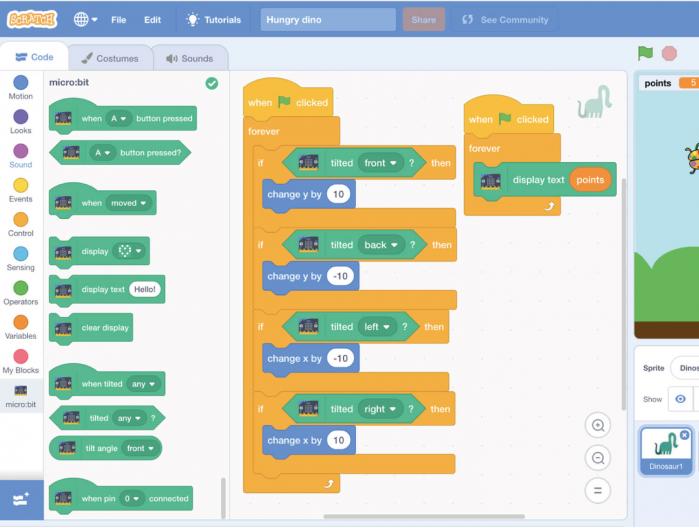
Task: Select the My Blocks category
Action: 21,362
